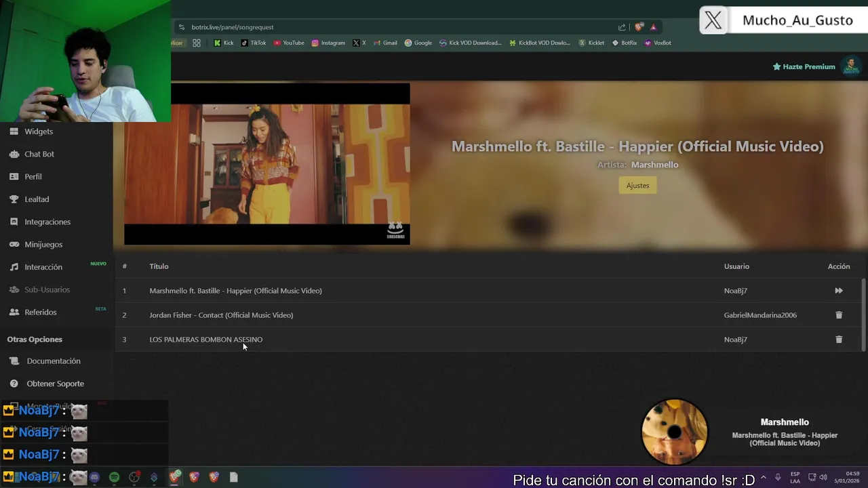Switch the ESP LAA keyboard language indicator
Image resolution: width=868 pixels, height=488 pixels.
(795, 477)
